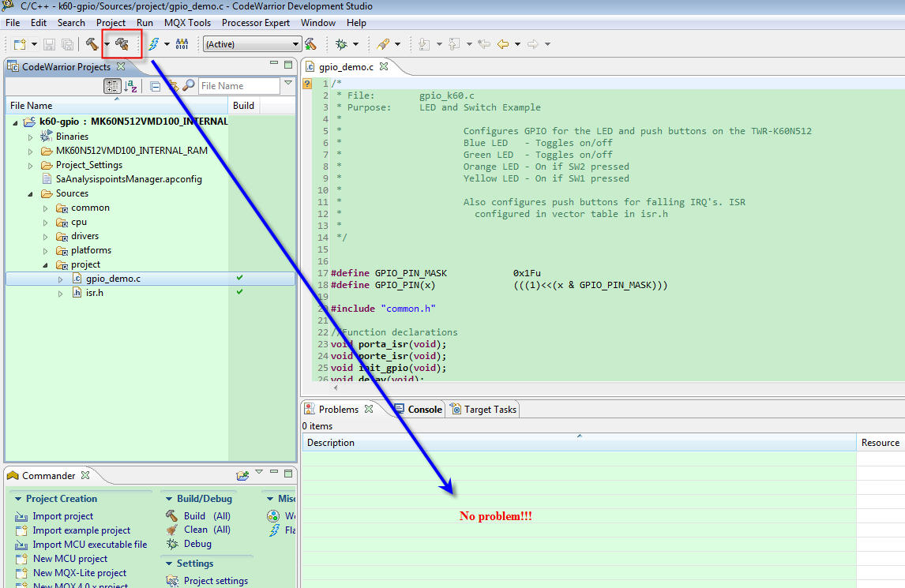
Task: Collapse the Sources folder
Action: coord(31,194)
